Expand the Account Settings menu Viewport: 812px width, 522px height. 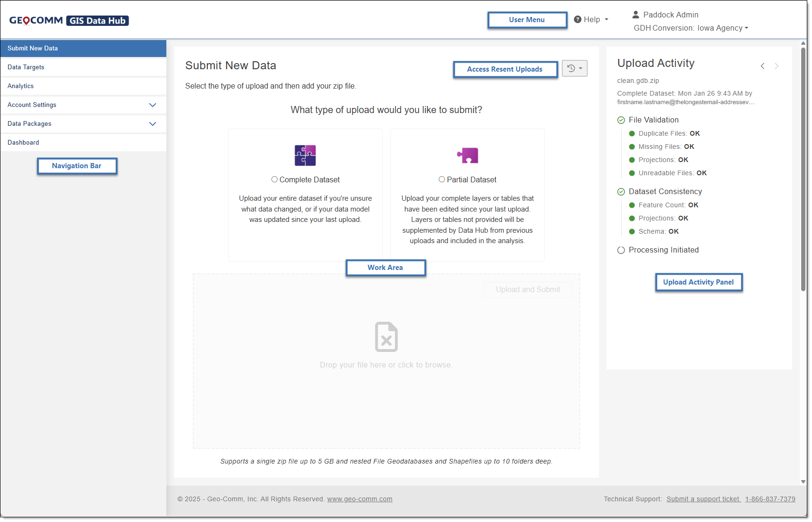[152, 105]
